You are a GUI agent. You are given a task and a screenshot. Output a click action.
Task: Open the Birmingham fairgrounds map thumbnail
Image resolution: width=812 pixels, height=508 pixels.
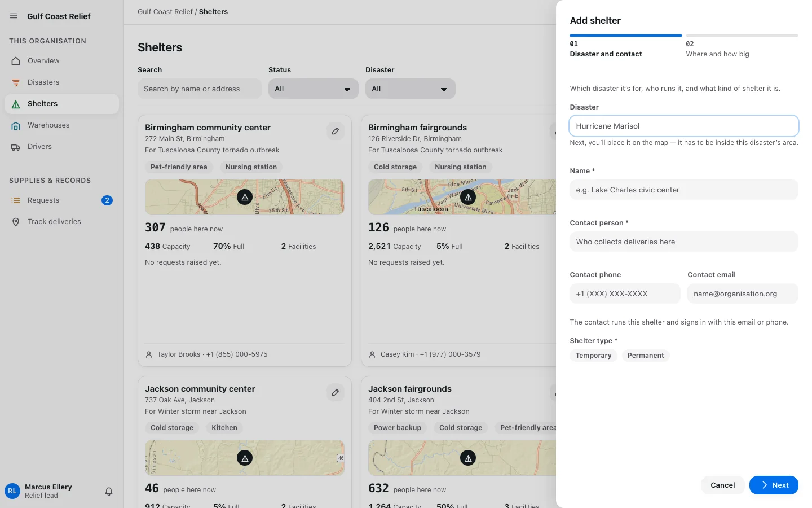click(462, 197)
